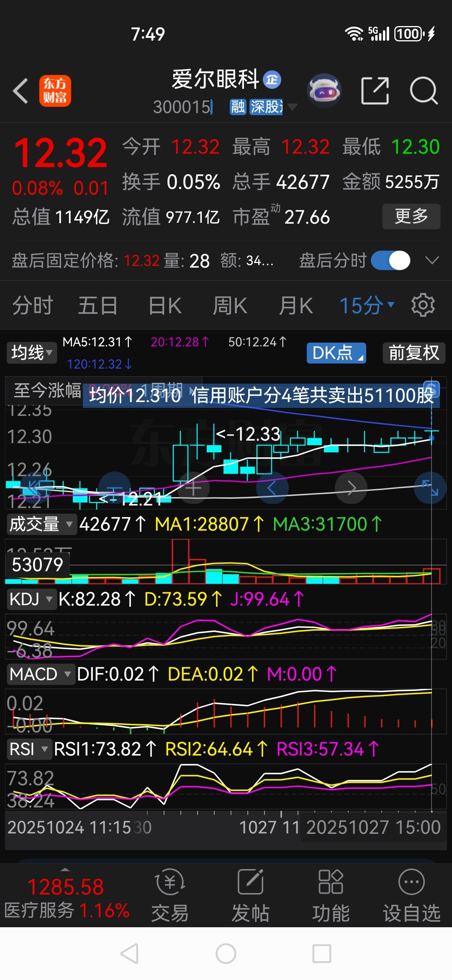Tap the MA5:12.31 moving average label
This screenshot has height=980, width=452.
point(98,342)
